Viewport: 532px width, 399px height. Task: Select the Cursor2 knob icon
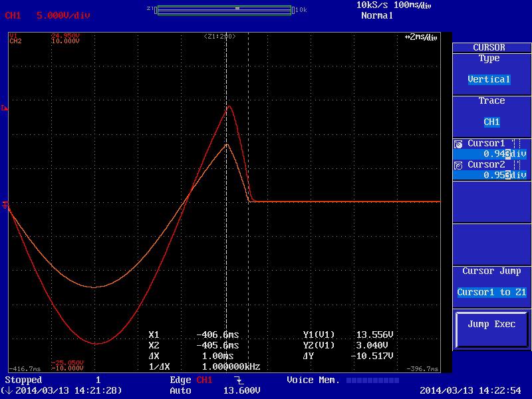pos(458,165)
